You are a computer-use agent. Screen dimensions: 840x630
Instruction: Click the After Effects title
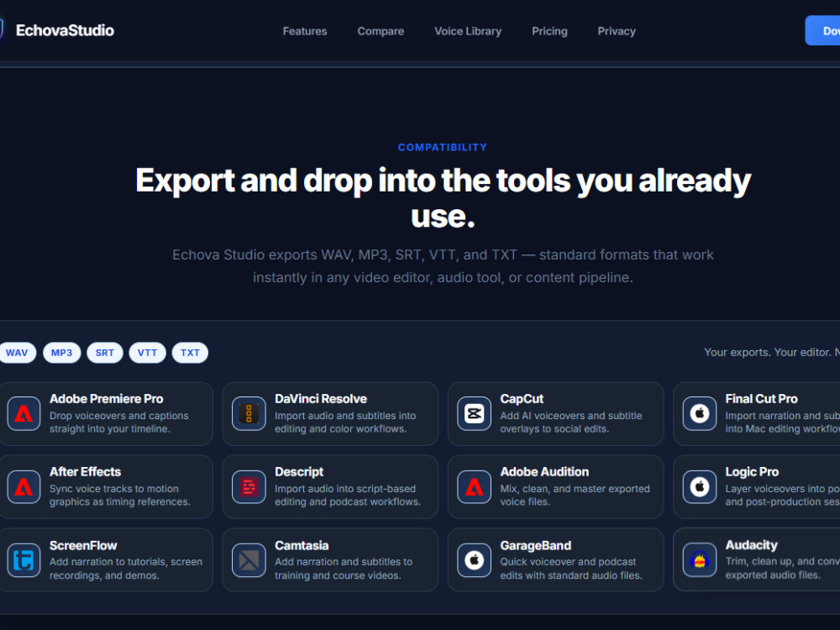(85, 471)
